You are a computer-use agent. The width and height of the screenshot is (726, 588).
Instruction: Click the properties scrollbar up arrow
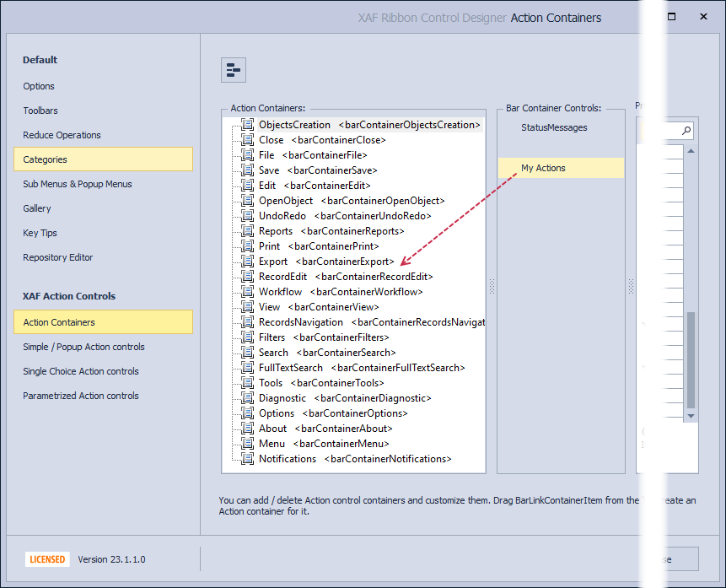pyautogui.click(x=691, y=151)
